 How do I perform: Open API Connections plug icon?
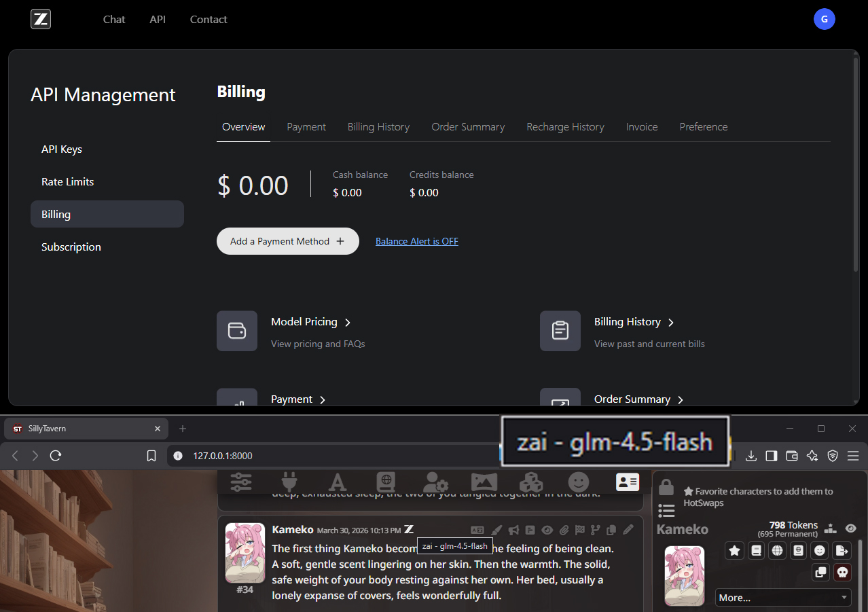[x=289, y=482]
